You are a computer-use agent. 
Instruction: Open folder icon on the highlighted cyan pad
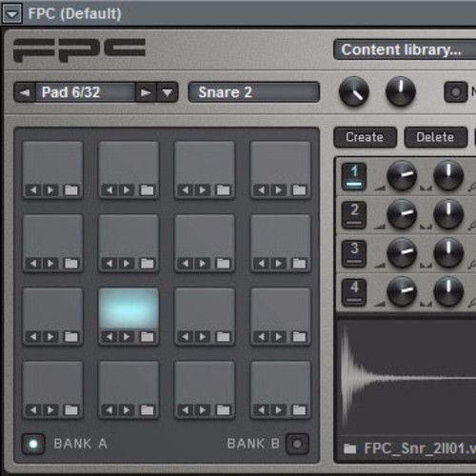[148, 337]
